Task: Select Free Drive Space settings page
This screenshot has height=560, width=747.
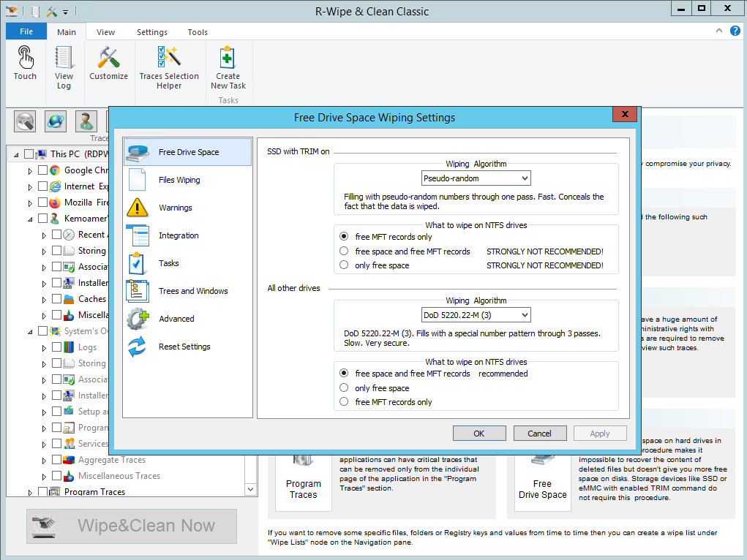Action: coord(188,152)
